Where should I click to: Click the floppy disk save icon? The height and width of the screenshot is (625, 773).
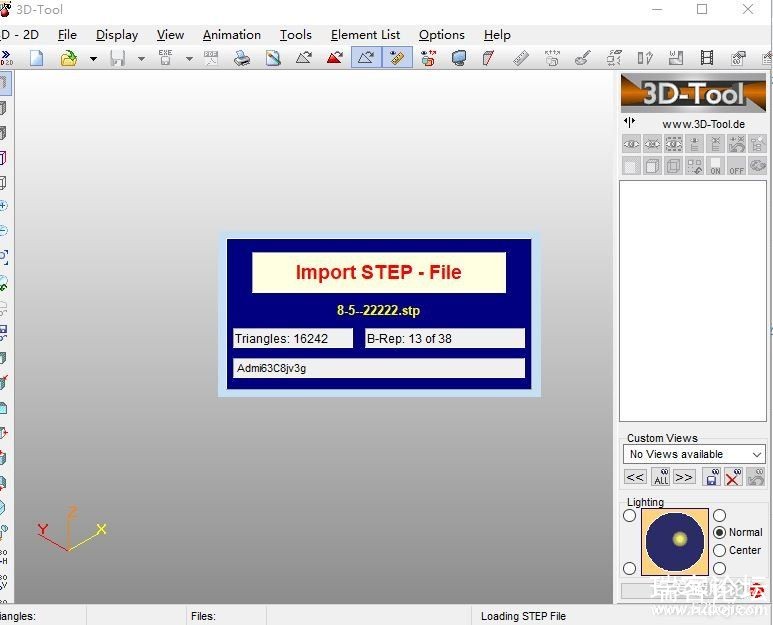pyautogui.click(x=117, y=58)
